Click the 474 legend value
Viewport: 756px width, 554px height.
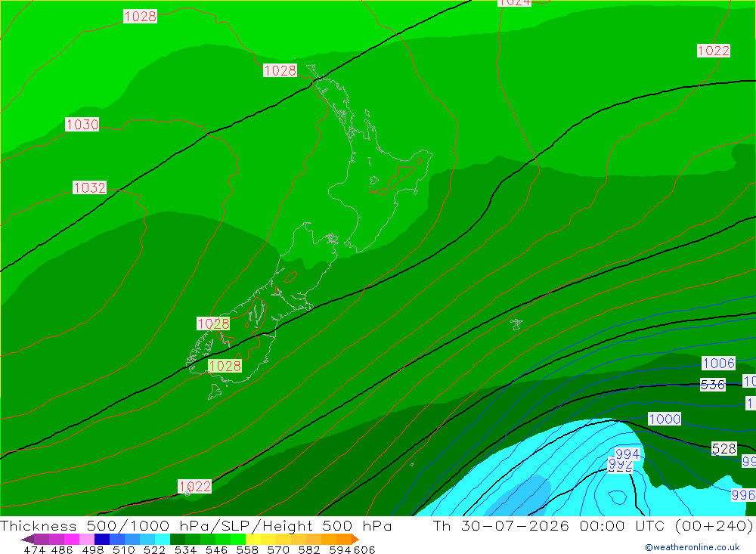pyautogui.click(x=34, y=549)
